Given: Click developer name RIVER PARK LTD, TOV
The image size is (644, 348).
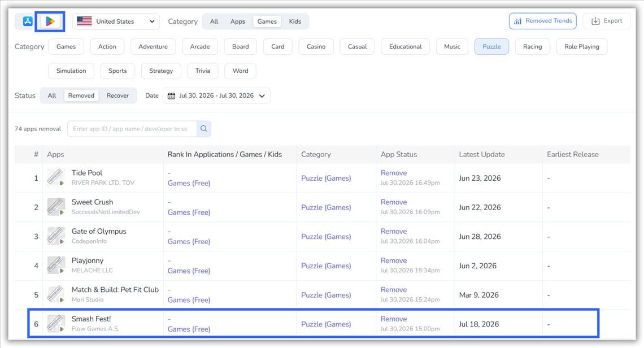Looking at the screenshot, I should pyautogui.click(x=103, y=183).
